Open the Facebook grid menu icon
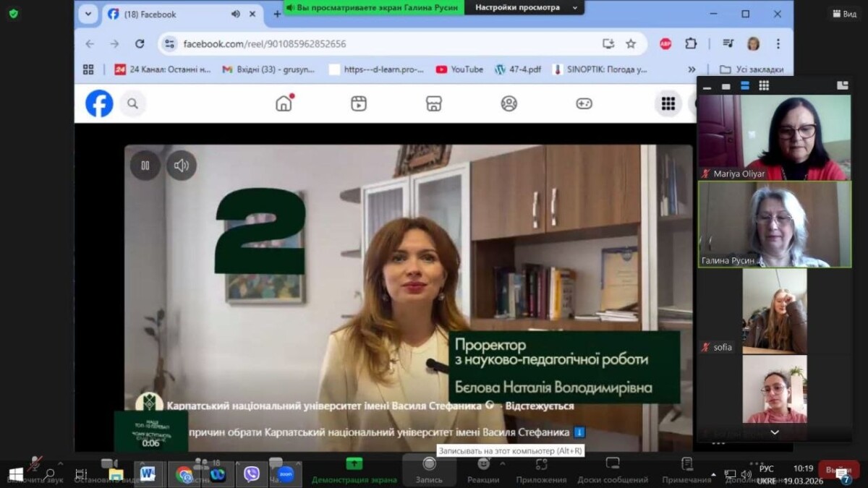Viewport: 868px width, 488px height. click(x=668, y=103)
